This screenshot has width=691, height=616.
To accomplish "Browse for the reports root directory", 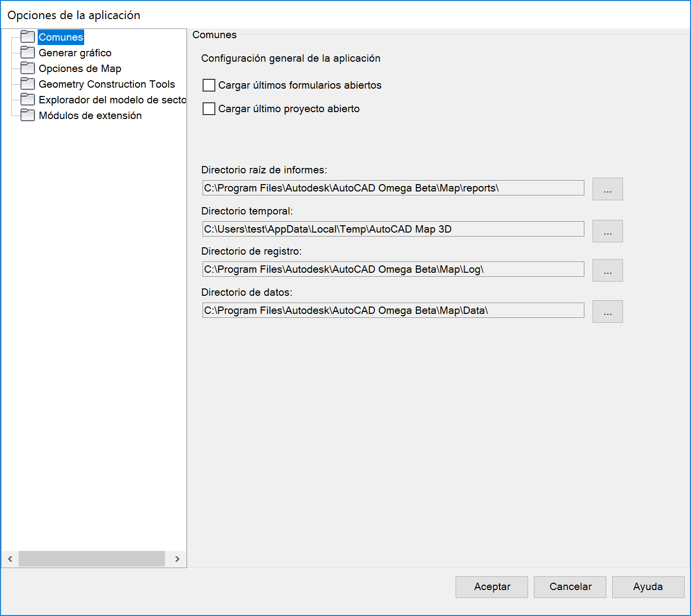I will click(x=607, y=189).
